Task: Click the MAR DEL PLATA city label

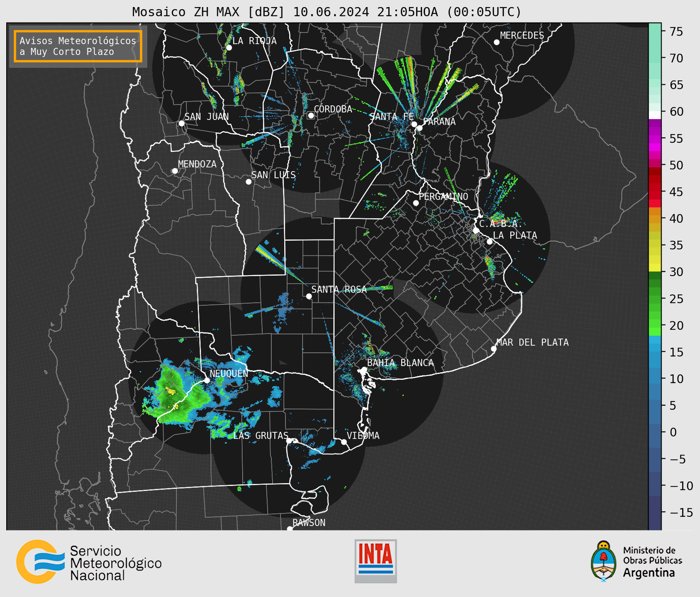Action: point(533,343)
